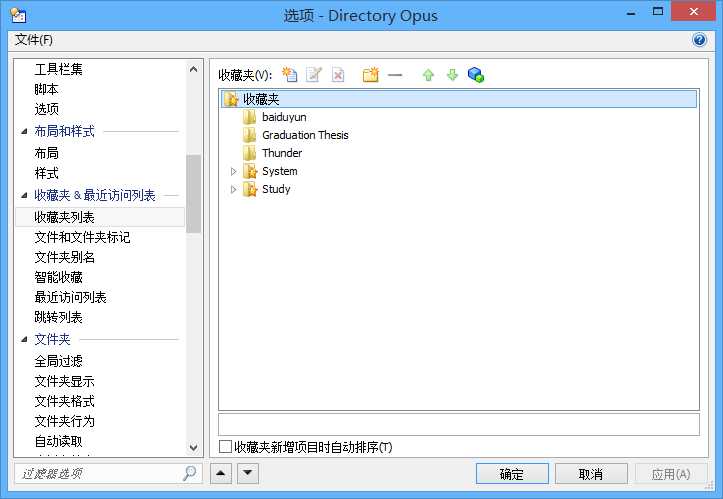The image size is (723, 499).
Task: Select the System favorite entry
Action: [279, 171]
